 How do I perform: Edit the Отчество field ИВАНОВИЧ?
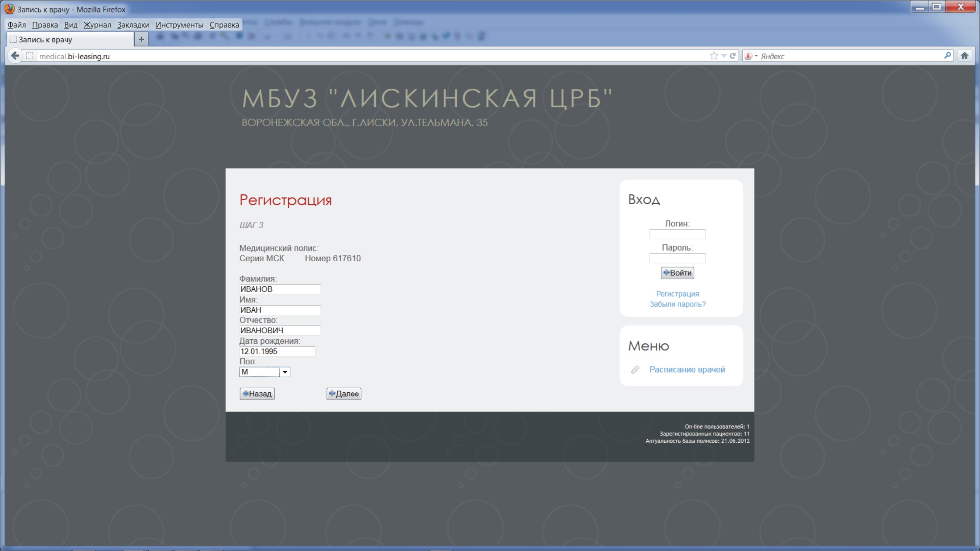280,331
